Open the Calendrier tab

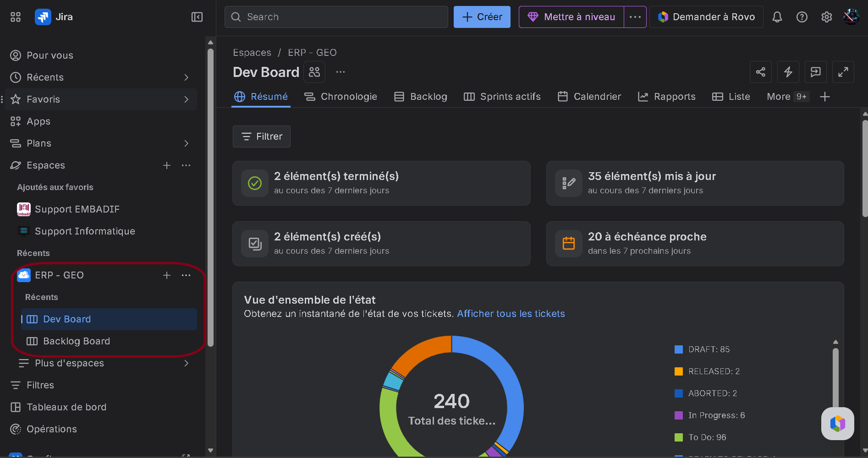click(589, 97)
